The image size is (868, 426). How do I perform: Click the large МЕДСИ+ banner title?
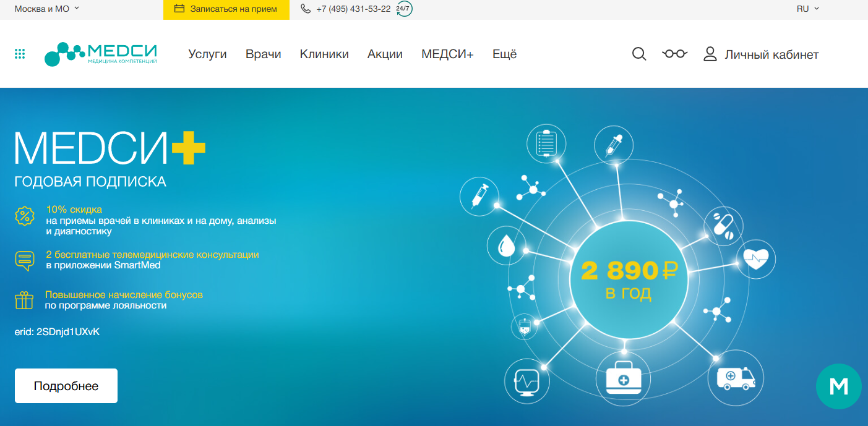[110, 149]
